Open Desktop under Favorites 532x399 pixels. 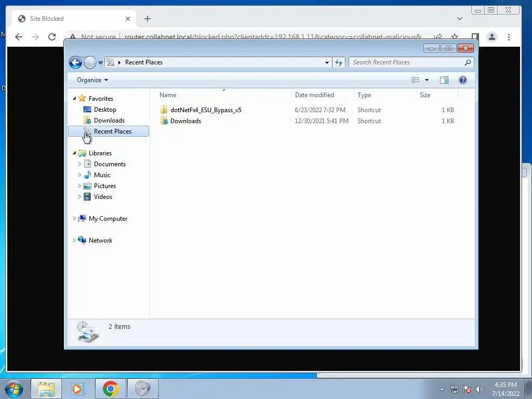(105, 110)
